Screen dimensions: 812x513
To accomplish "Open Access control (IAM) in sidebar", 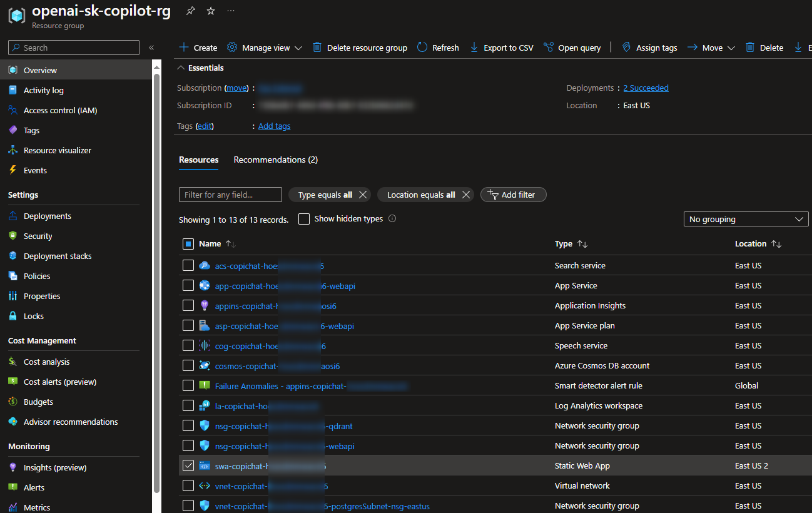I will [60, 110].
